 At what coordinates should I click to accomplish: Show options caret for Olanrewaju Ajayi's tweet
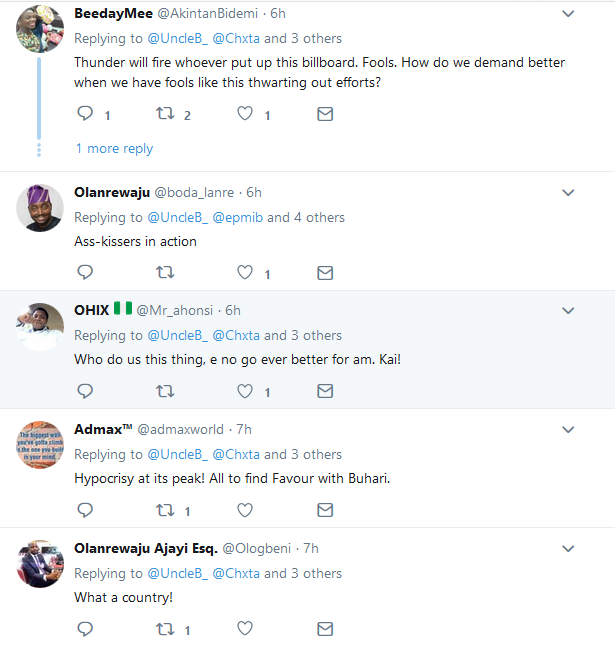[x=568, y=549]
